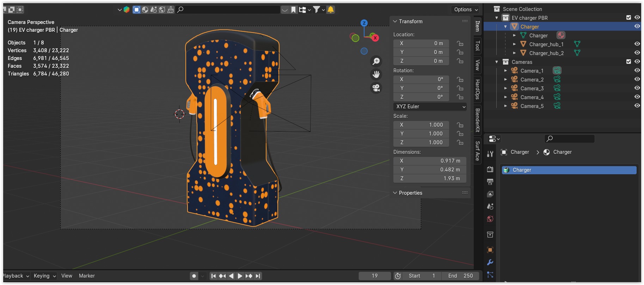Click the bookmark icon in the header
Image resolution: width=644 pixels, height=285 pixels.
293,10
